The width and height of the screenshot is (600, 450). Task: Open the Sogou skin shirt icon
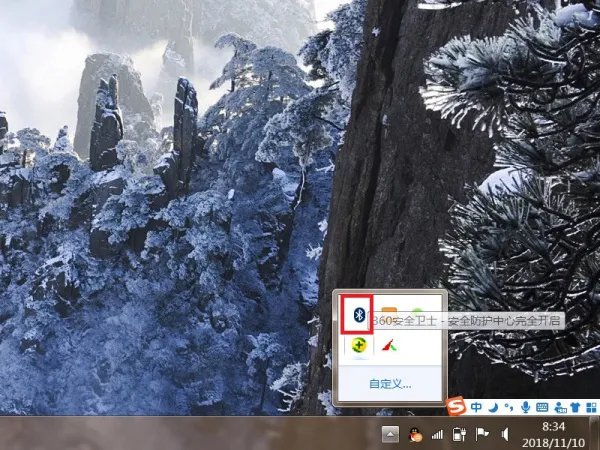point(574,407)
